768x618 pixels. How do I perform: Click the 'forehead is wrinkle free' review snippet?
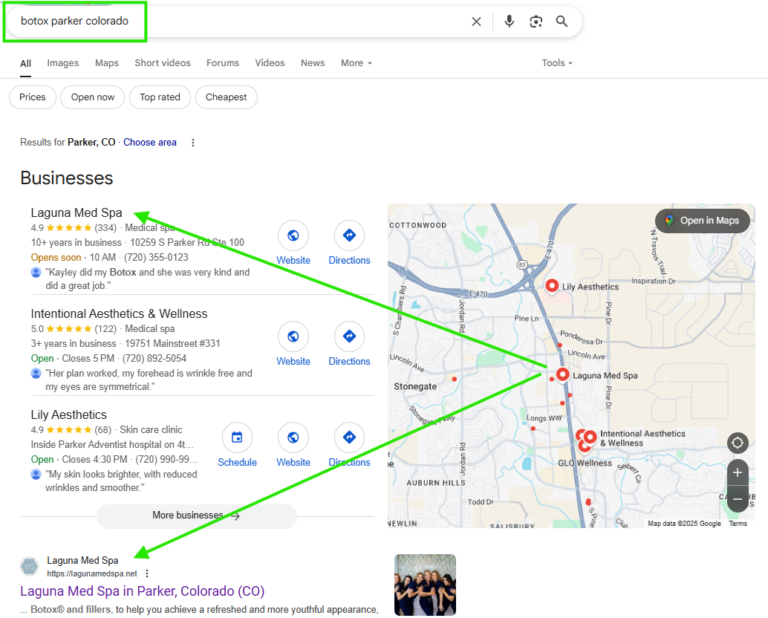[x=149, y=380]
